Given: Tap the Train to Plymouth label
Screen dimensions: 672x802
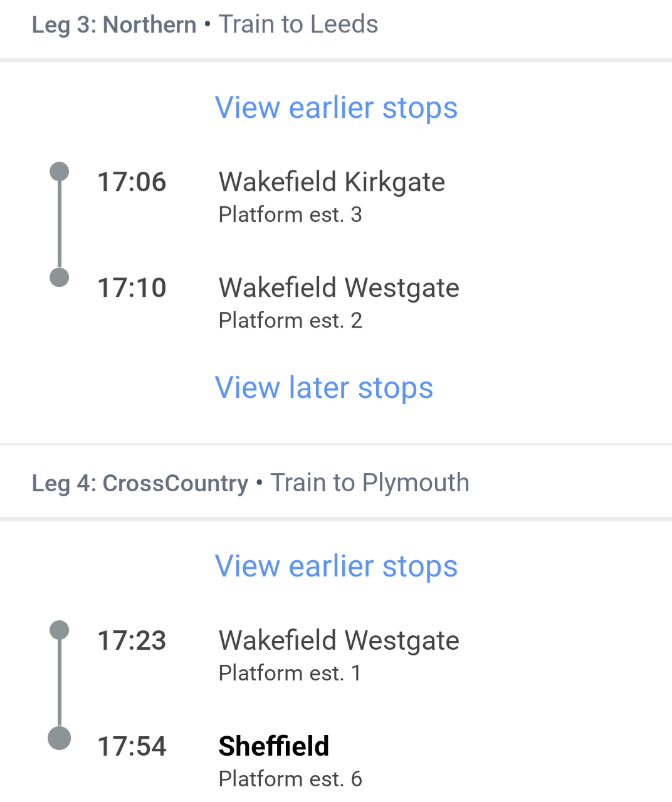Looking at the screenshot, I should [x=370, y=483].
